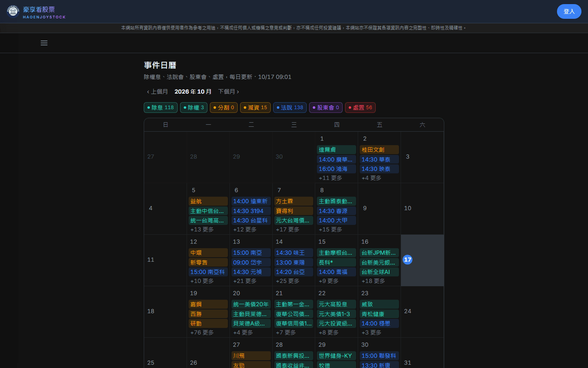This screenshot has height=368, width=588.
Task: Click the HaoEnjoyStock logo icon
Action: click(13, 11)
